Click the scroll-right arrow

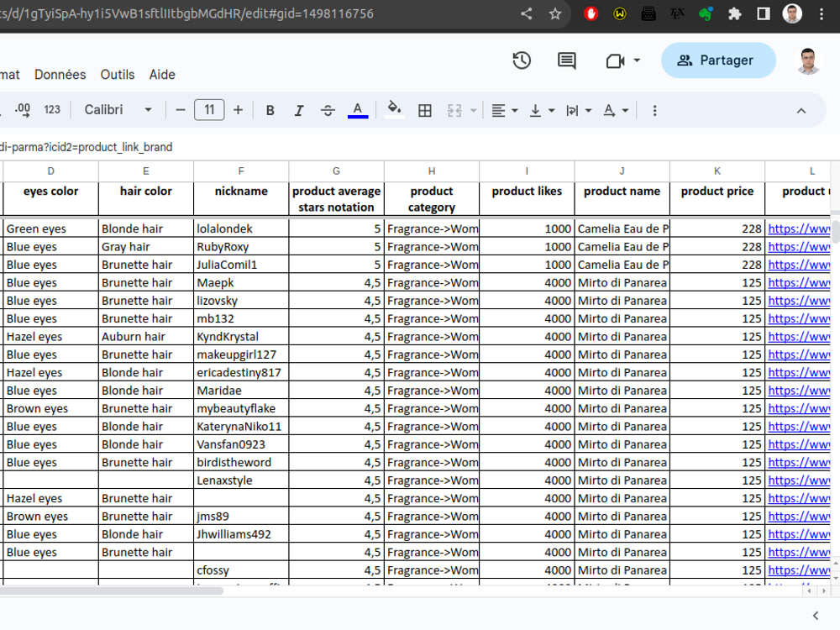click(x=824, y=591)
